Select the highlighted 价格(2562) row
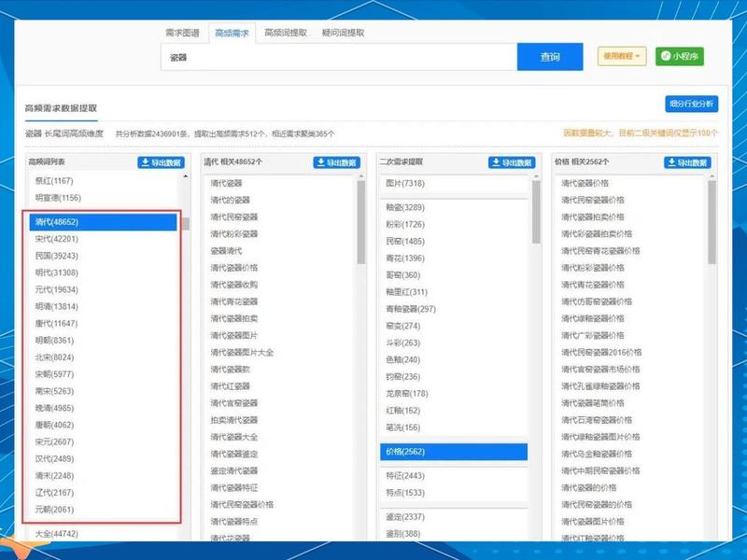This screenshot has width=747, height=560. point(454,452)
